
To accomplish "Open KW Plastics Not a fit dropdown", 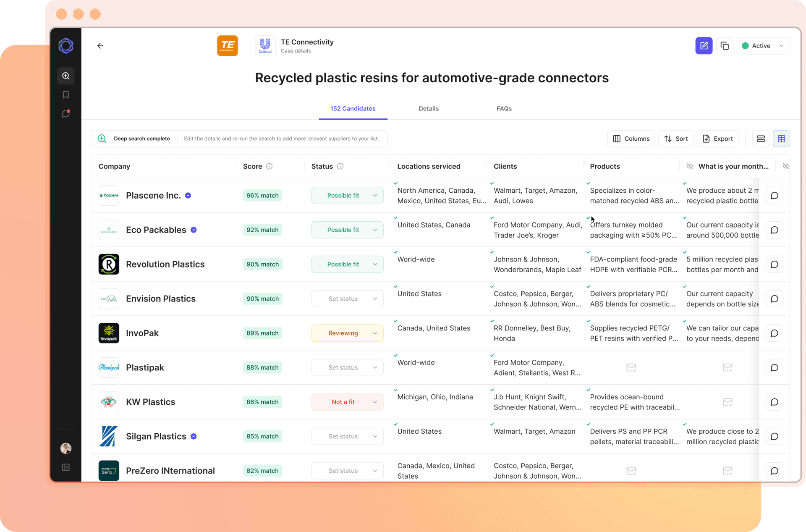I will click(x=347, y=402).
